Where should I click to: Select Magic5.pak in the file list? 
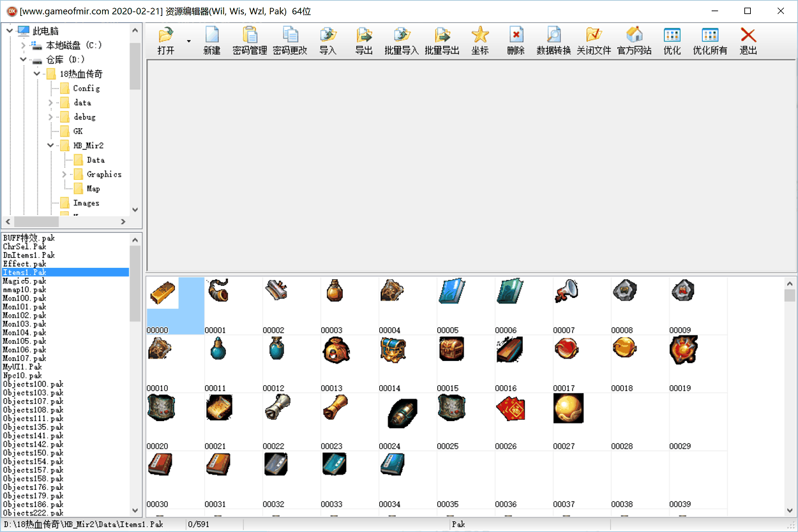(25, 281)
